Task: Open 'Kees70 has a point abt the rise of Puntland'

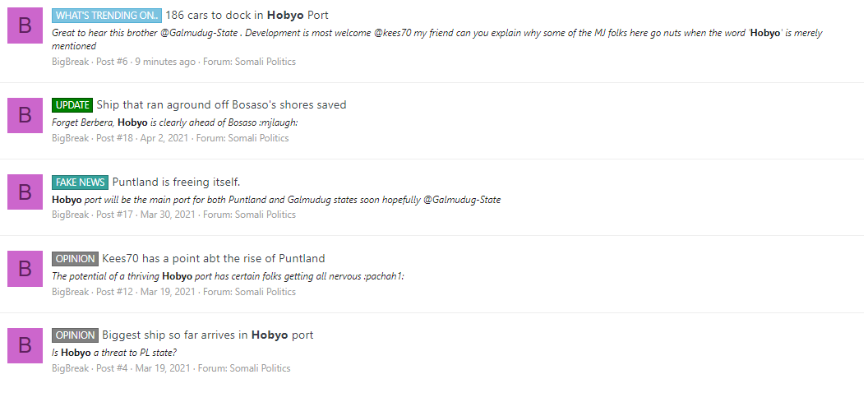Action: (214, 259)
